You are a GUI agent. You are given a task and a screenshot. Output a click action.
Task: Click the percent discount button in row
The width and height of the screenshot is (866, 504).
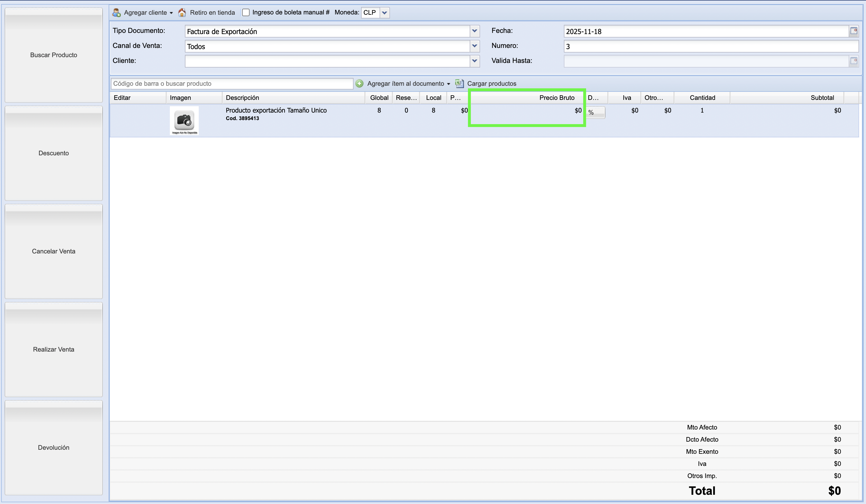[x=595, y=113]
